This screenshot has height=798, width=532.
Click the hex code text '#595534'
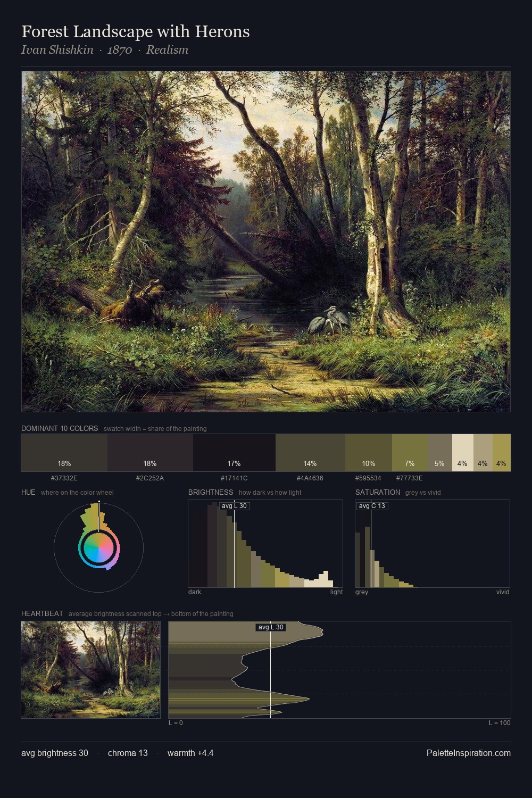[368, 478]
